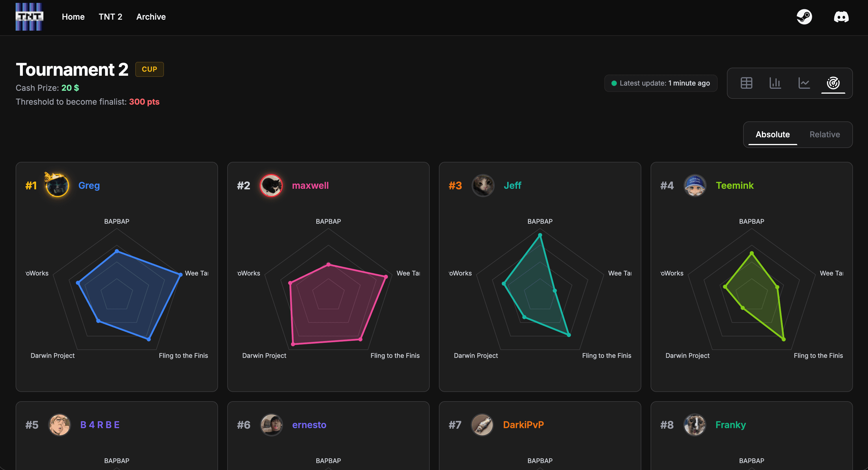The height and width of the screenshot is (470, 868).
Task: Open B 4 R B E's name link
Action: click(x=100, y=425)
